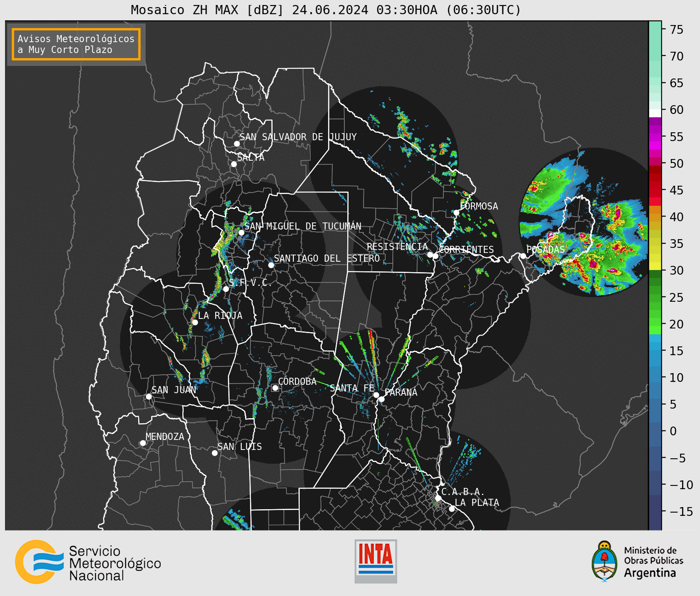This screenshot has width=700, height=596.
Task: Select the La Rioja city dot
Action: coord(195,322)
